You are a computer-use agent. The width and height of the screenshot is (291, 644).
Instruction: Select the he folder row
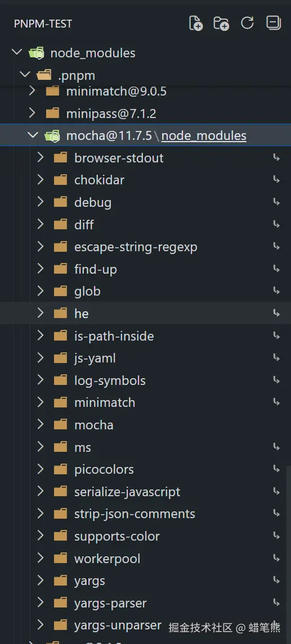tap(145, 314)
